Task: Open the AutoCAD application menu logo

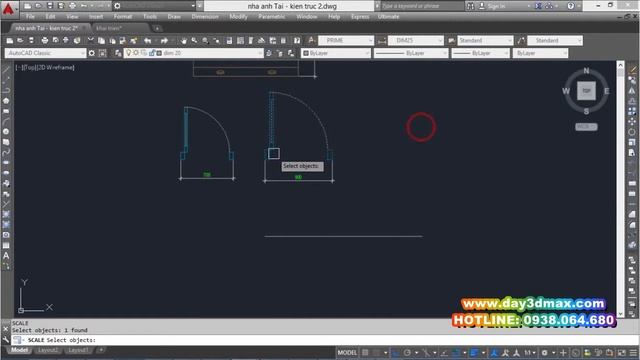Action: click(8, 8)
